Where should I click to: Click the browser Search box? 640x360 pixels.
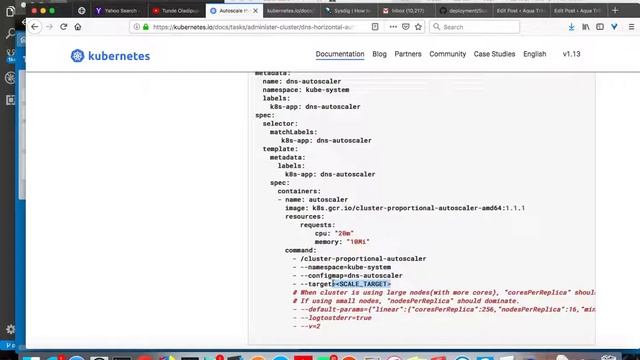[474, 27]
